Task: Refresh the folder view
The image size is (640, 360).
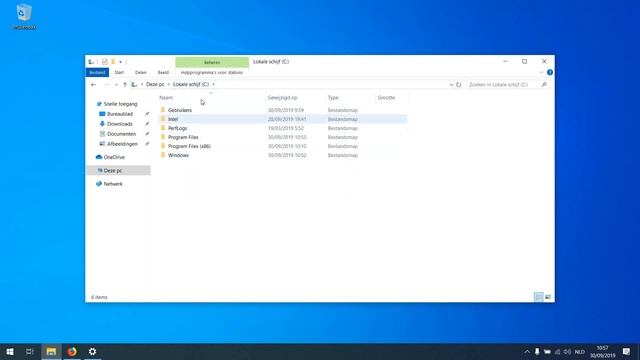Action: point(459,84)
